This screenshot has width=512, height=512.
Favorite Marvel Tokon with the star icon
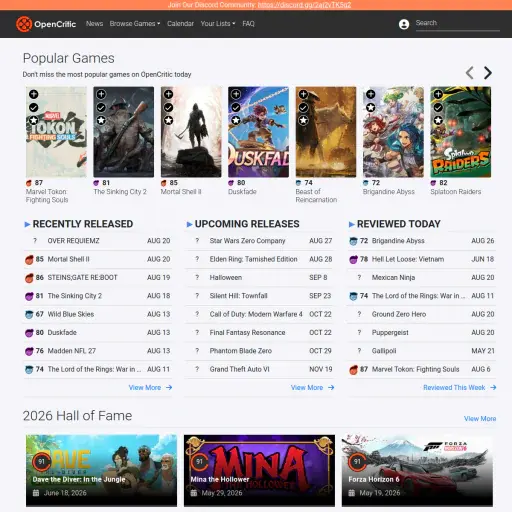[34, 120]
